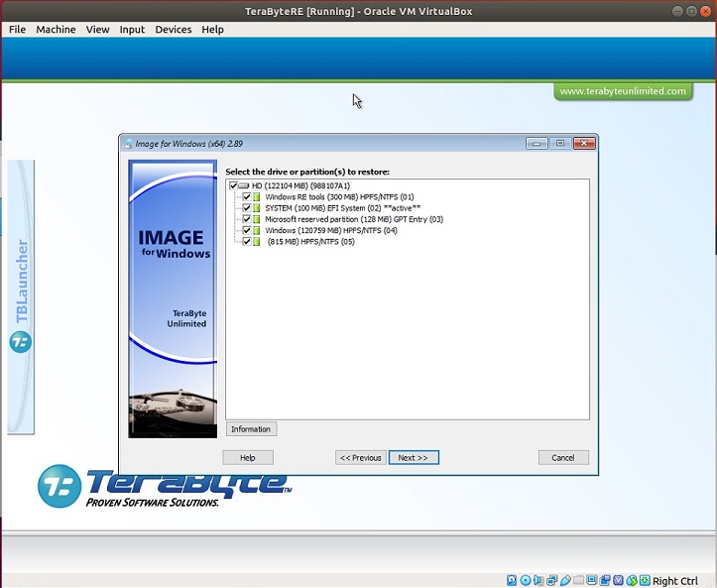
Task: Open the Devices menu
Action: 174,30
